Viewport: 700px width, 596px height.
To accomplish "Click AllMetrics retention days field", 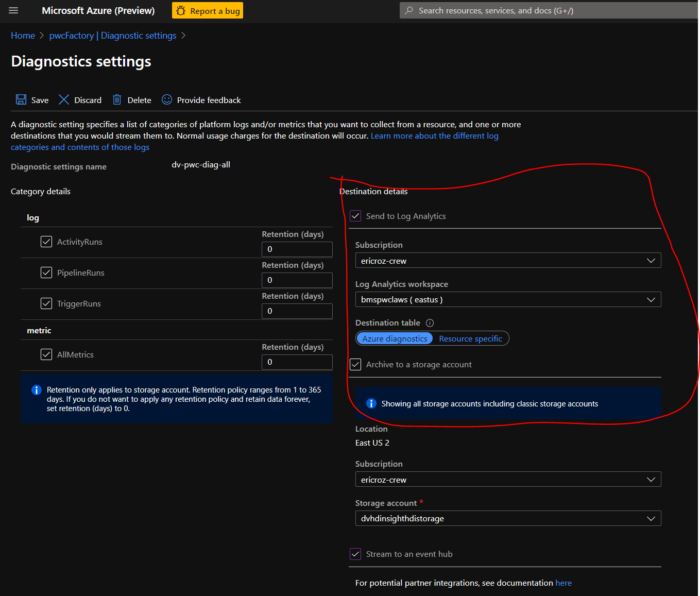I will (x=297, y=362).
